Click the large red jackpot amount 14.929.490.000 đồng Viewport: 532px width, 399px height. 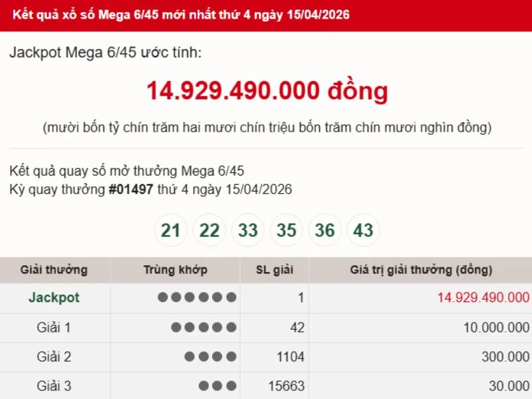pos(267,90)
